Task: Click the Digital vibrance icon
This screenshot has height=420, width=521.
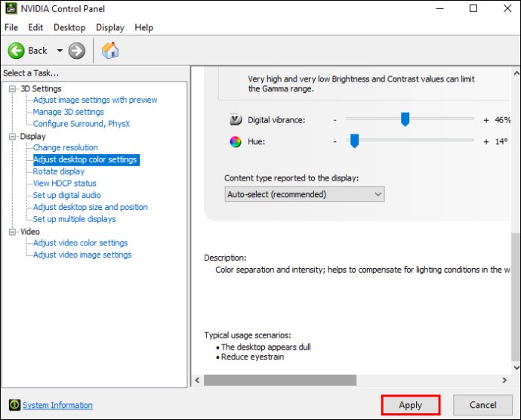Action: click(236, 119)
